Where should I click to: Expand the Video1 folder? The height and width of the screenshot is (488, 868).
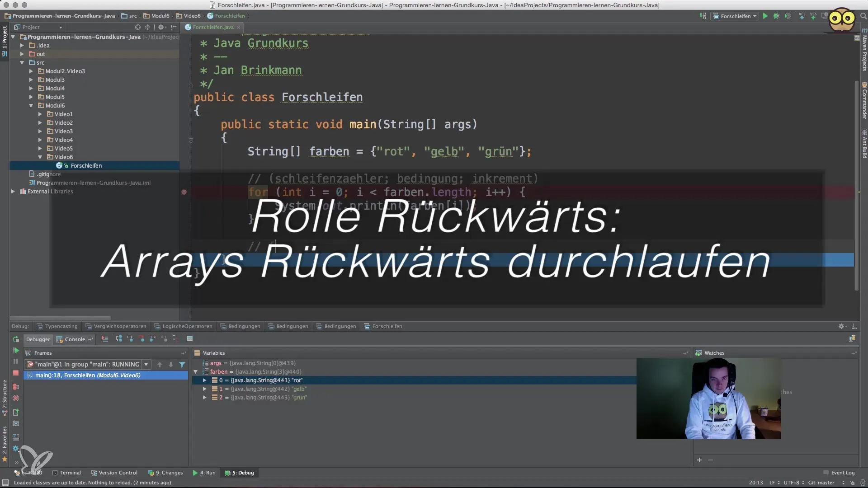(40, 114)
